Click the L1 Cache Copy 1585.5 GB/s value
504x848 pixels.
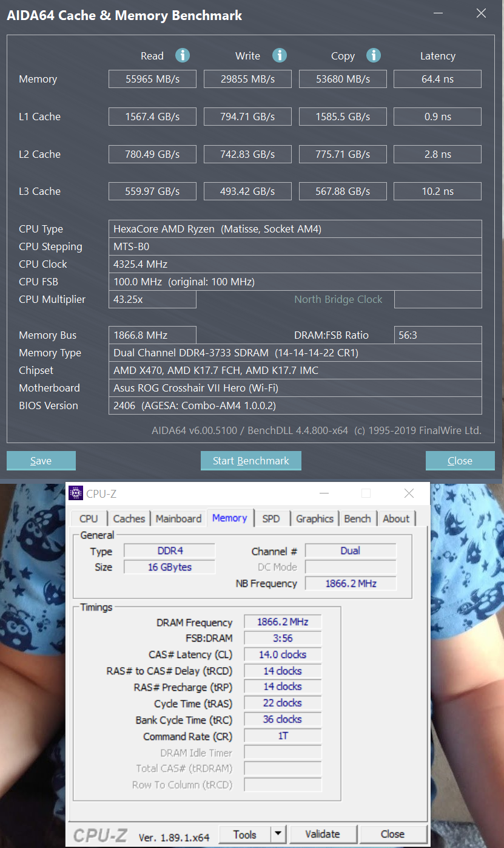343,117
